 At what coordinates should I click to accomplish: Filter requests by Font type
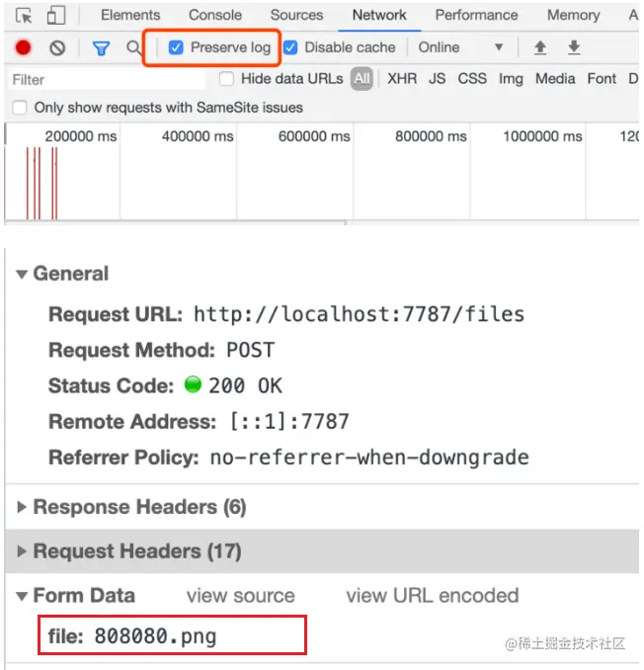(x=602, y=79)
